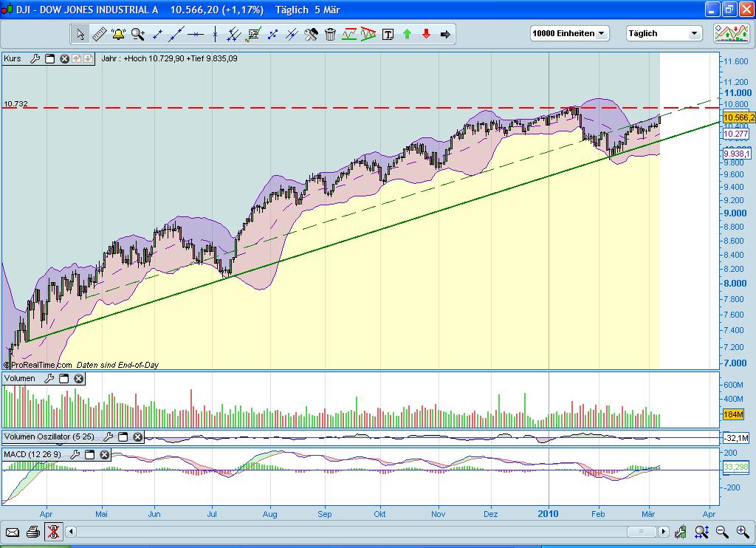Select the parallel lines pitchfork tool

pos(234,34)
